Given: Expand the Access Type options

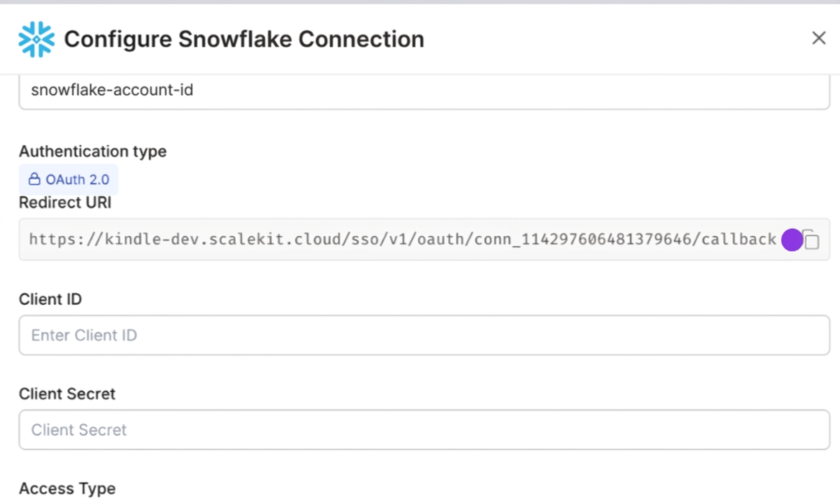Looking at the screenshot, I should pos(67,489).
